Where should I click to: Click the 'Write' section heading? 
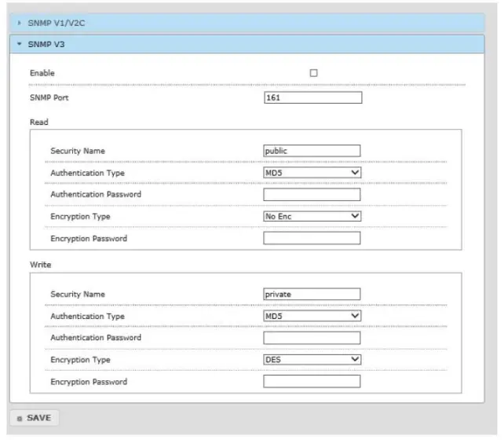pyautogui.click(x=41, y=264)
